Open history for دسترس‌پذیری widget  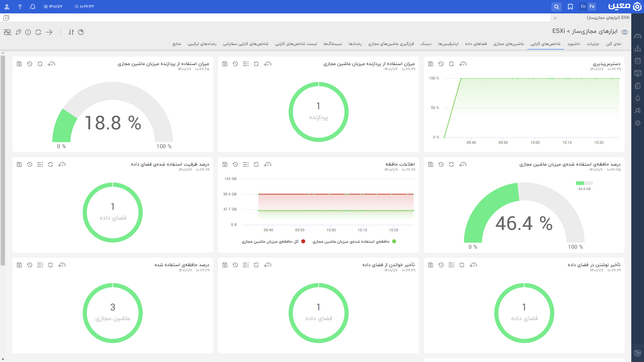pos(441,64)
